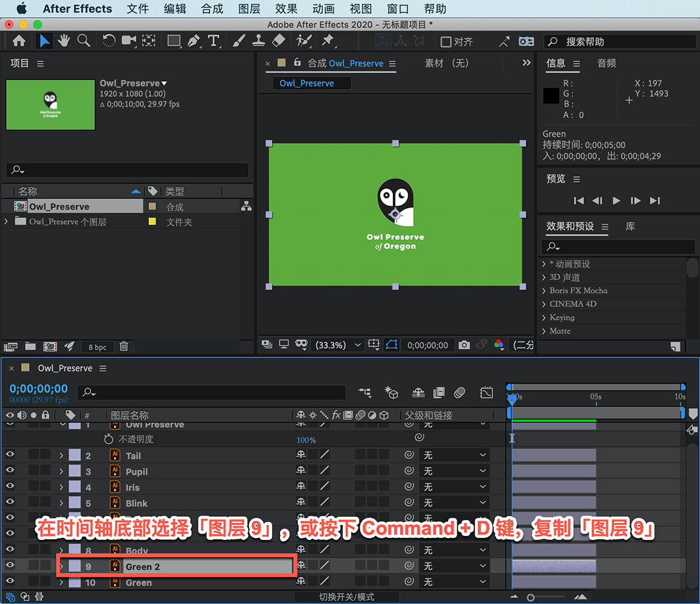The width and height of the screenshot is (700, 604).
Task: Select the Pen tool
Action: (194, 41)
